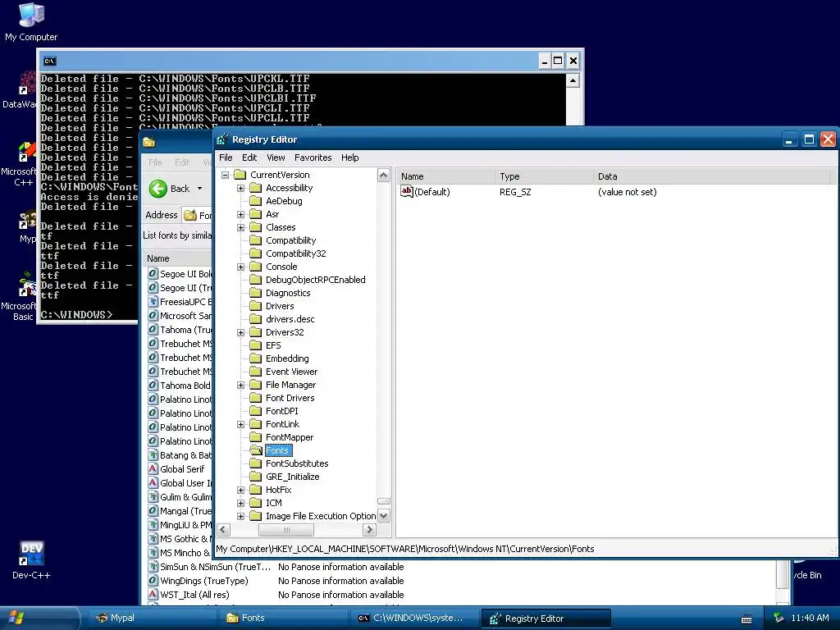Select the (Default) registry value icon
The width and height of the screenshot is (840, 630).
tap(407, 192)
